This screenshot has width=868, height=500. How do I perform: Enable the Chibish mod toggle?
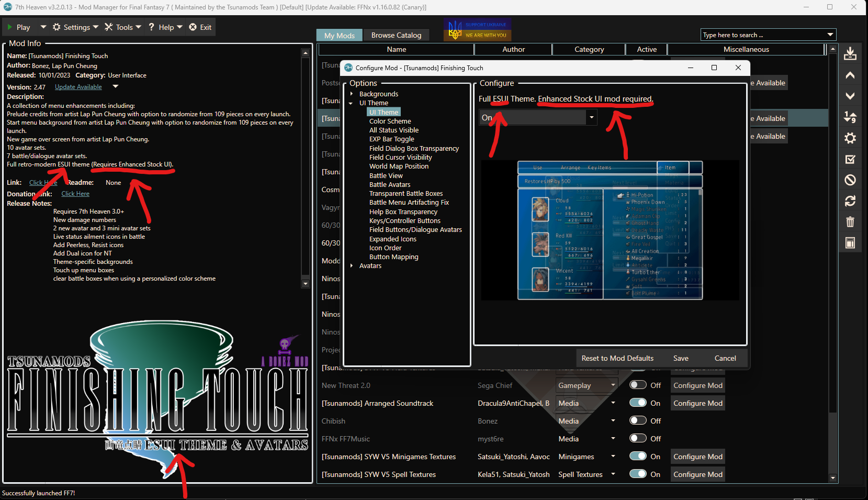pyautogui.click(x=638, y=420)
